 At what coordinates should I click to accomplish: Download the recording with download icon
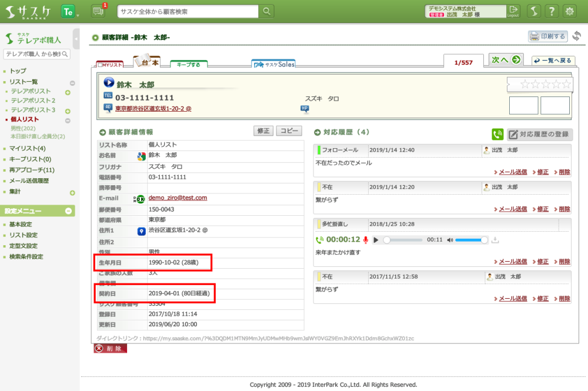pos(495,240)
